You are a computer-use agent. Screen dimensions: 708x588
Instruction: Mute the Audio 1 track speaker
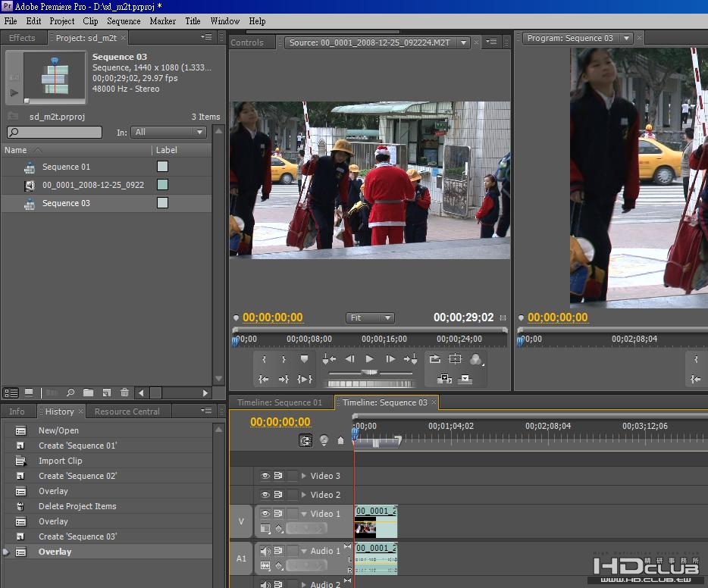tap(265, 551)
